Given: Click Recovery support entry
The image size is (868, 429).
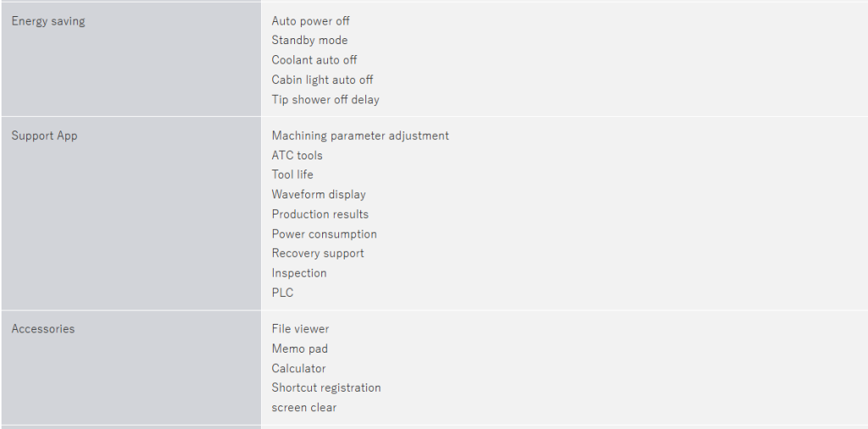Looking at the screenshot, I should click(318, 253).
